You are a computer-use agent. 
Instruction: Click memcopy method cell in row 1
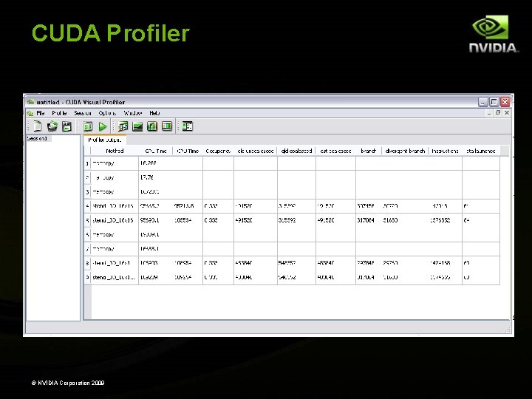tap(115, 163)
